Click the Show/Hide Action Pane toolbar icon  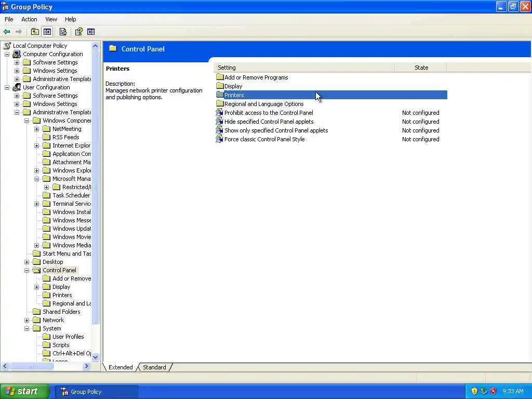91,32
